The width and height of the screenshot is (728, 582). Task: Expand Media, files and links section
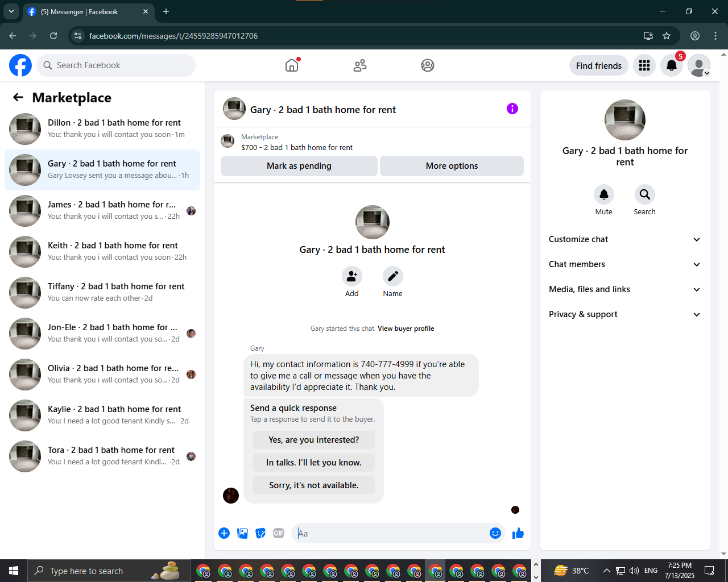[624, 289]
